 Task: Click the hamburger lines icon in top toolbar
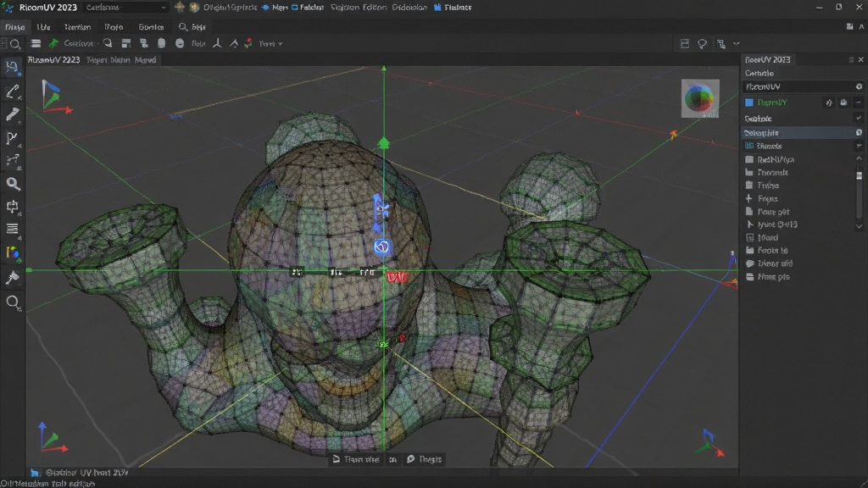click(x=36, y=43)
